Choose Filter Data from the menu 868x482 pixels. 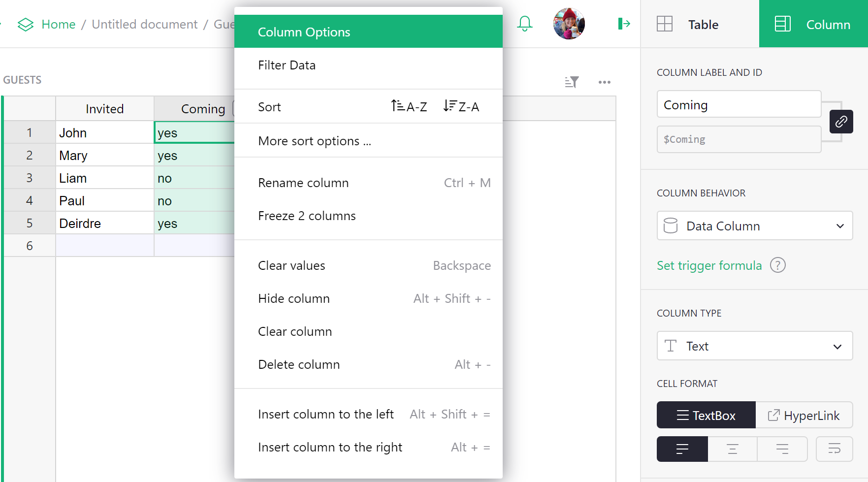point(287,64)
